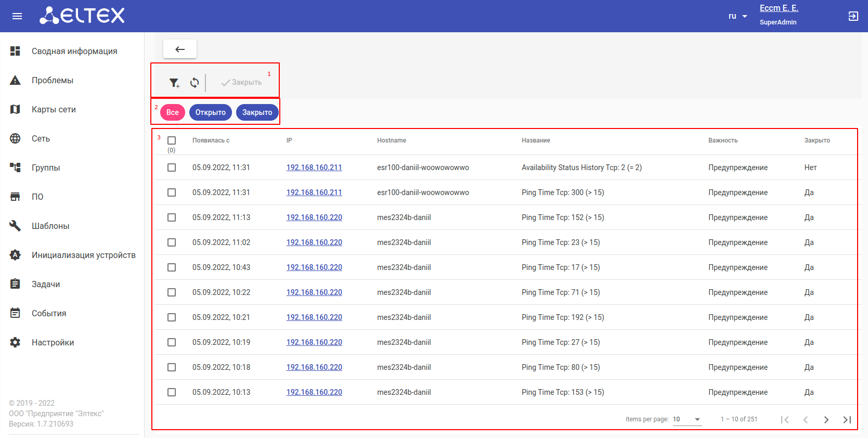The width and height of the screenshot is (868, 438).
Task: Toggle the select-all checkbox in table header
Action: pyautogui.click(x=172, y=140)
